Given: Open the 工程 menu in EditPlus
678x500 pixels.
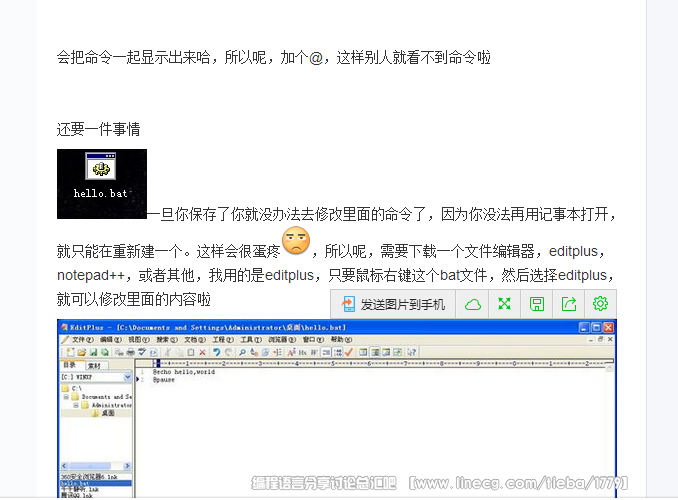Looking at the screenshot, I should point(223,340).
